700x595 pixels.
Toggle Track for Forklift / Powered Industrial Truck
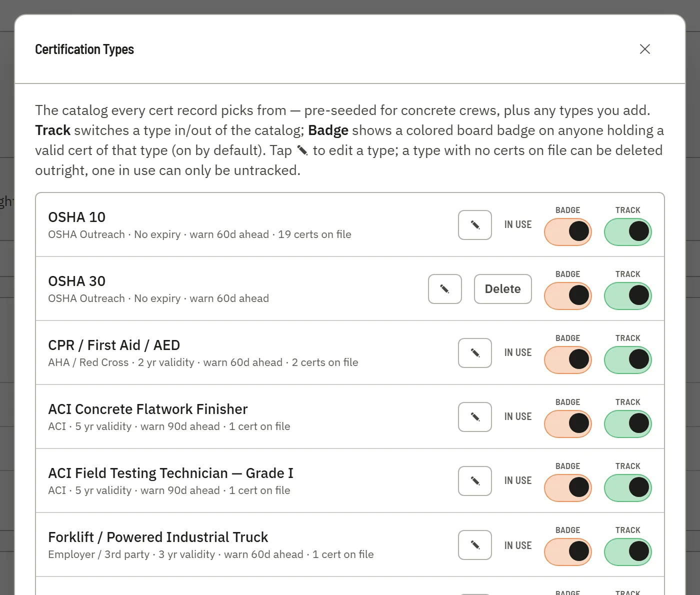628,552
